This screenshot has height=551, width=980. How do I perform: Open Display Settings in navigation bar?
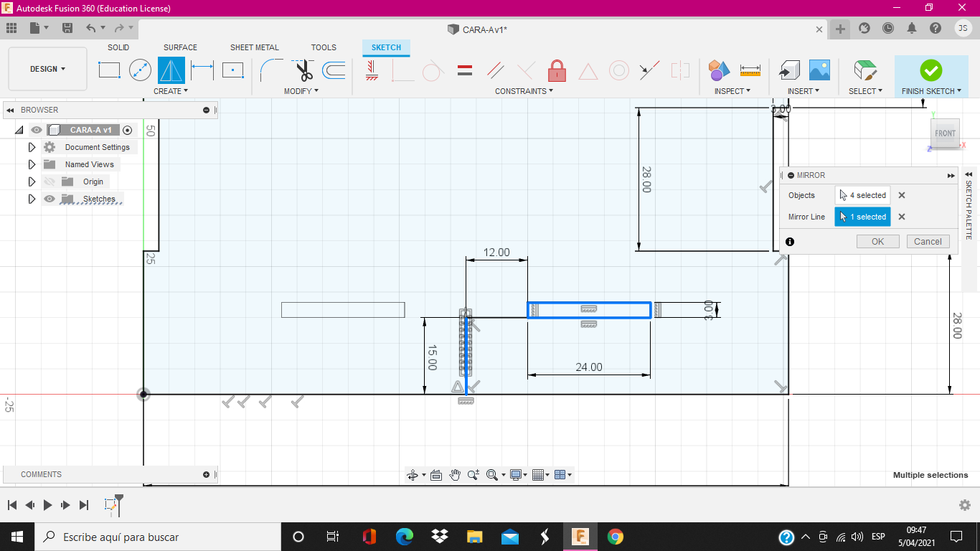pos(516,475)
